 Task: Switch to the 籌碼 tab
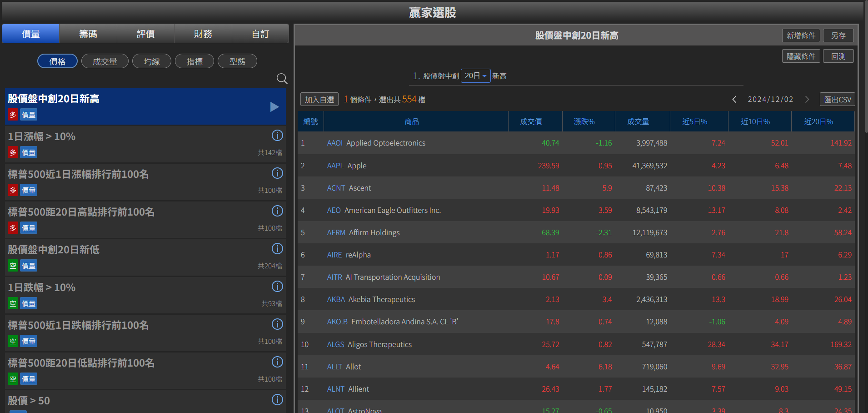(88, 34)
